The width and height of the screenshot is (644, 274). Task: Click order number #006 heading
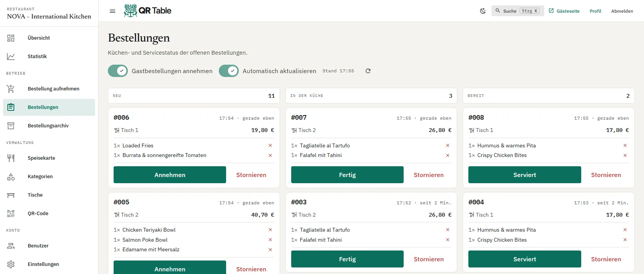[x=121, y=117]
